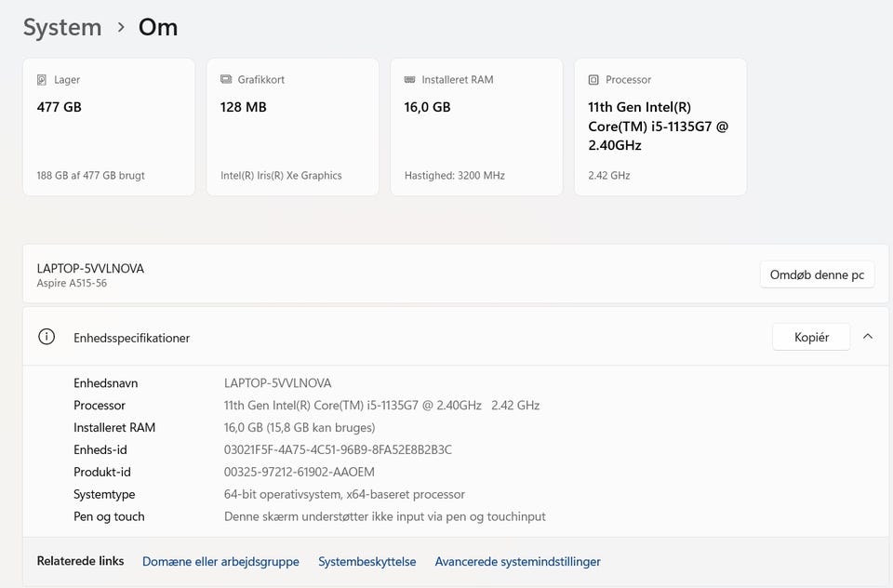Screen dimensions: 893x588
Task: Click the LAPTOP-5VVLNOVA device name header
Action: (90, 268)
